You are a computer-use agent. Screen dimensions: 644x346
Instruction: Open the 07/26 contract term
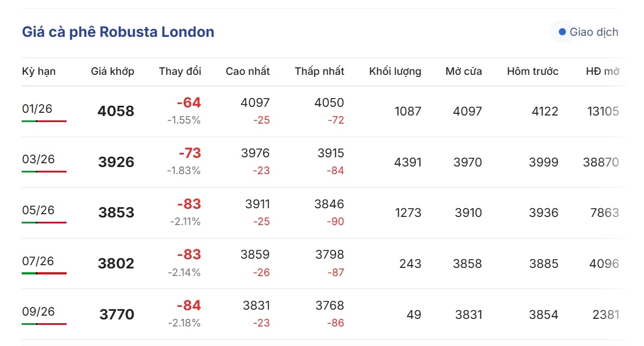tap(38, 261)
